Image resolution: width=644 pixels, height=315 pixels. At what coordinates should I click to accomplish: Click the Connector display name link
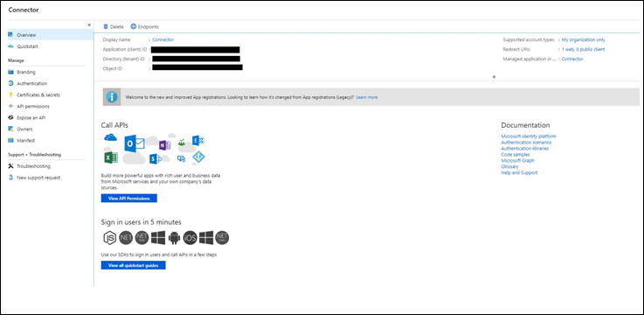point(163,40)
